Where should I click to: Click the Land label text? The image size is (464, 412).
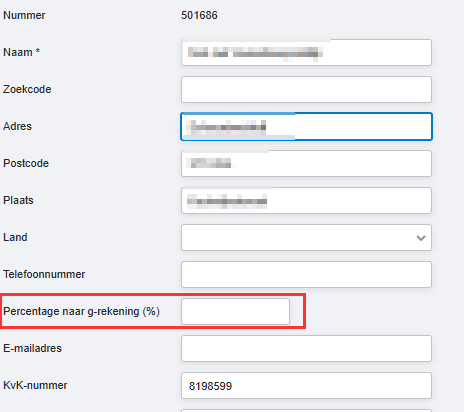click(x=15, y=237)
